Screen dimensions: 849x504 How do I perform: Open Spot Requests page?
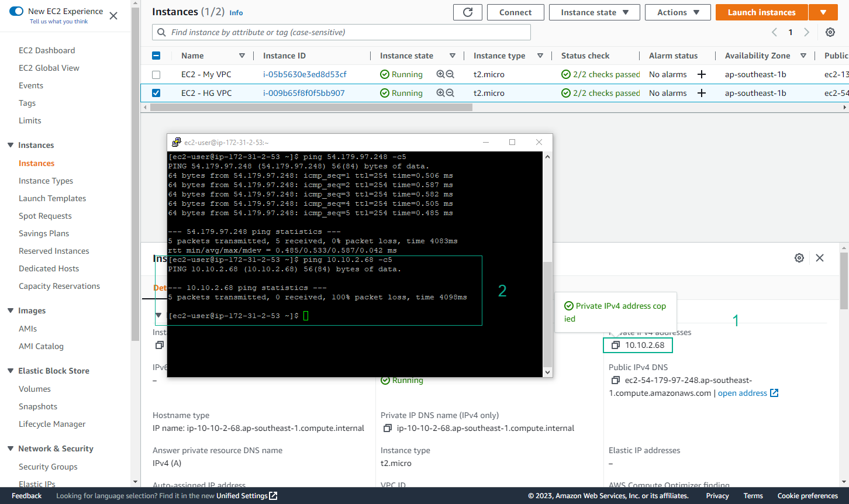click(45, 216)
